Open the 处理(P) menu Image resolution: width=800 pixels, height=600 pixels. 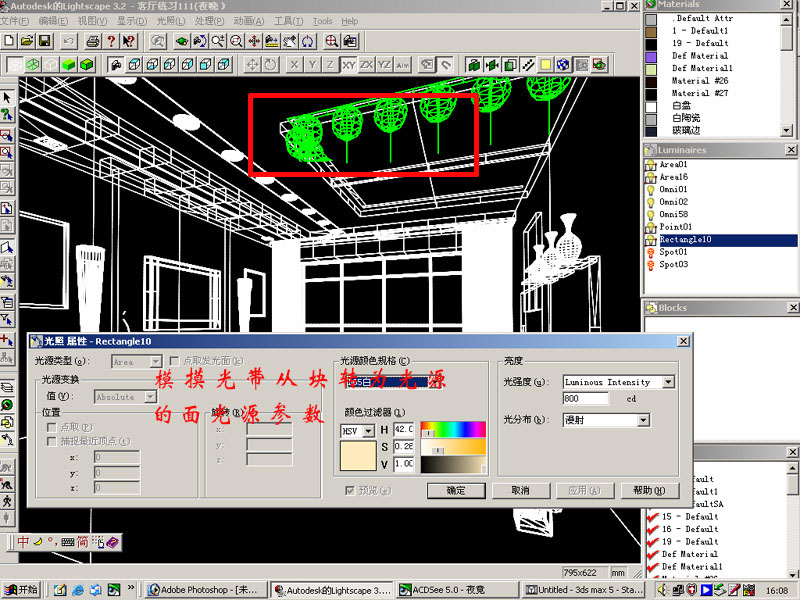click(209, 21)
